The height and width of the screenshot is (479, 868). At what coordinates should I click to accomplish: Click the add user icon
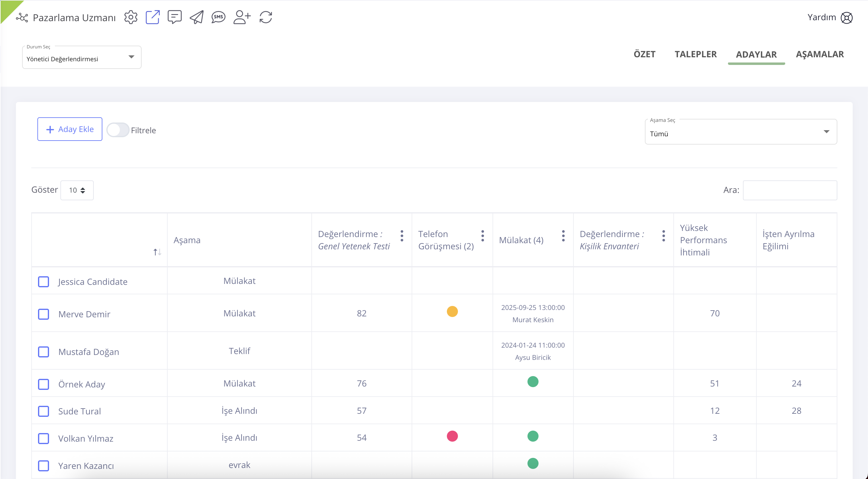[242, 17]
